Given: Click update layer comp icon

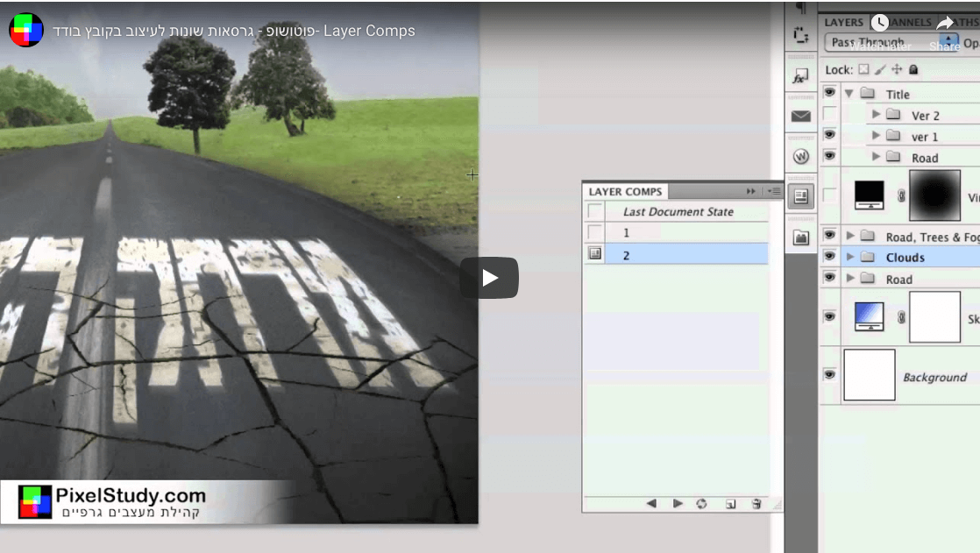Looking at the screenshot, I should pos(702,504).
